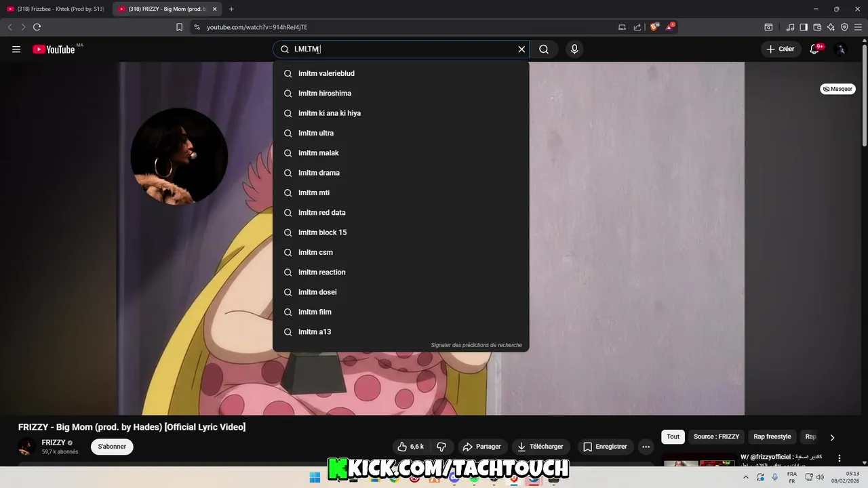Click the install or cast icon in address bar
Viewport: 868px width, 488px height.
(x=622, y=27)
